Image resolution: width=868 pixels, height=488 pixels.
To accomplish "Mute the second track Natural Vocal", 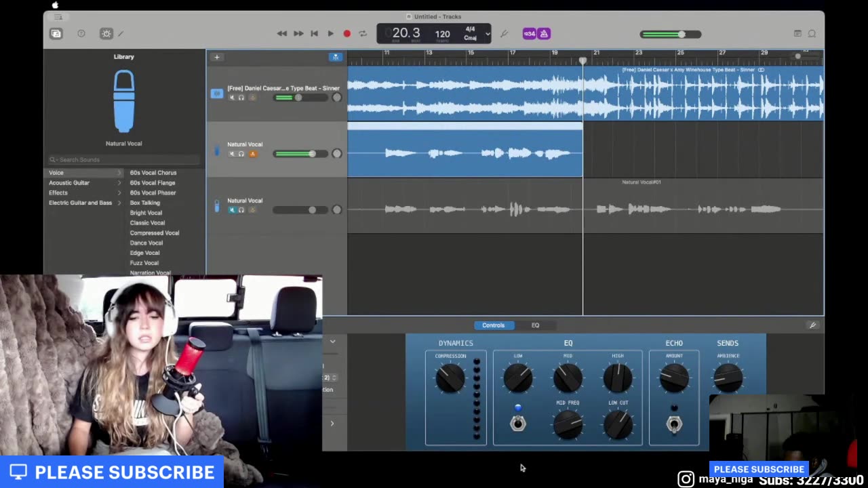I will [x=232, y=154].
